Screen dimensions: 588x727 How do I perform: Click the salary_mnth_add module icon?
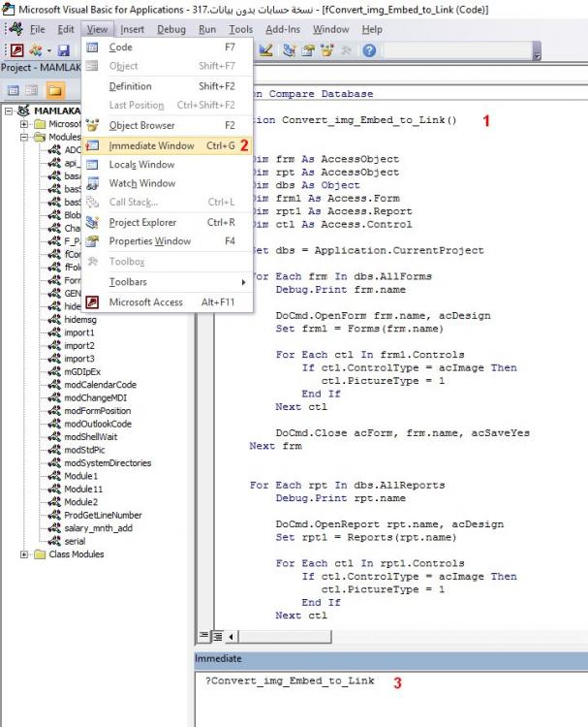point(54,528)
